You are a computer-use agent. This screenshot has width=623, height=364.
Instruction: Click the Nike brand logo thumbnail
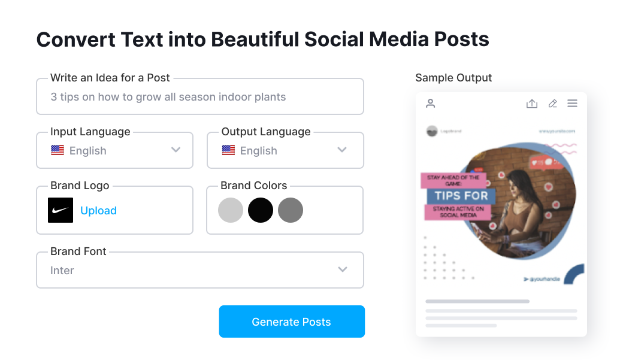pos(61,210)
